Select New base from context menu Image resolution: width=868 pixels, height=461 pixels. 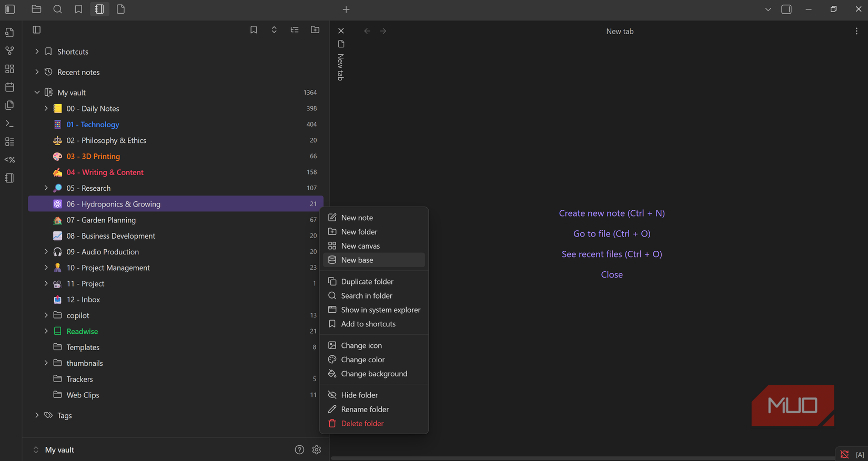click(357, 260)
